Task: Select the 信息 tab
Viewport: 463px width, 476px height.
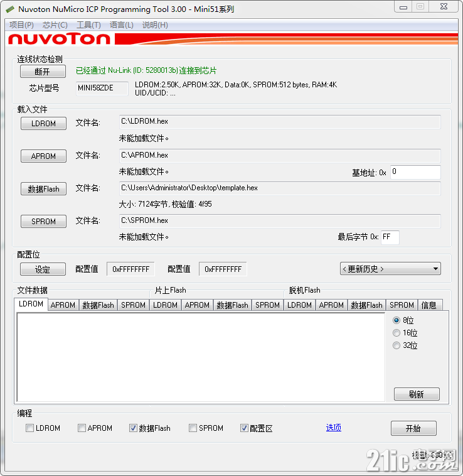Action: pyautogui.click(x=429, y=305)
